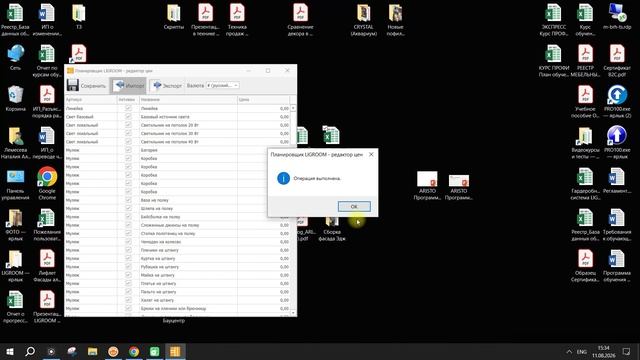Select the Сертификат B2C.pdf desktop file

click(617, 60)
